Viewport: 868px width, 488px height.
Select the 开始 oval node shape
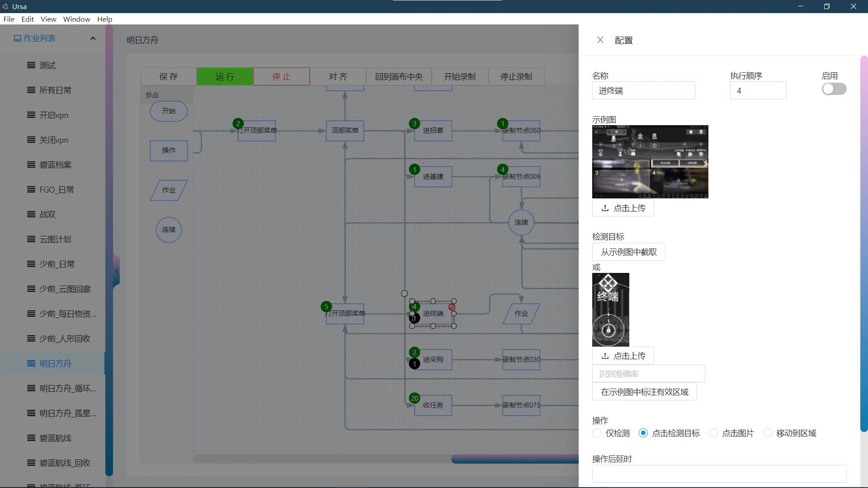pos(169,111)
